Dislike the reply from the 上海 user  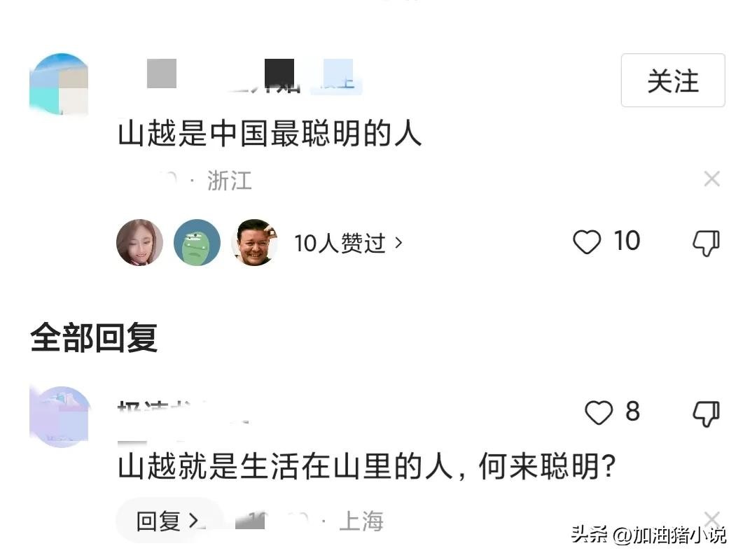(706, 414)
